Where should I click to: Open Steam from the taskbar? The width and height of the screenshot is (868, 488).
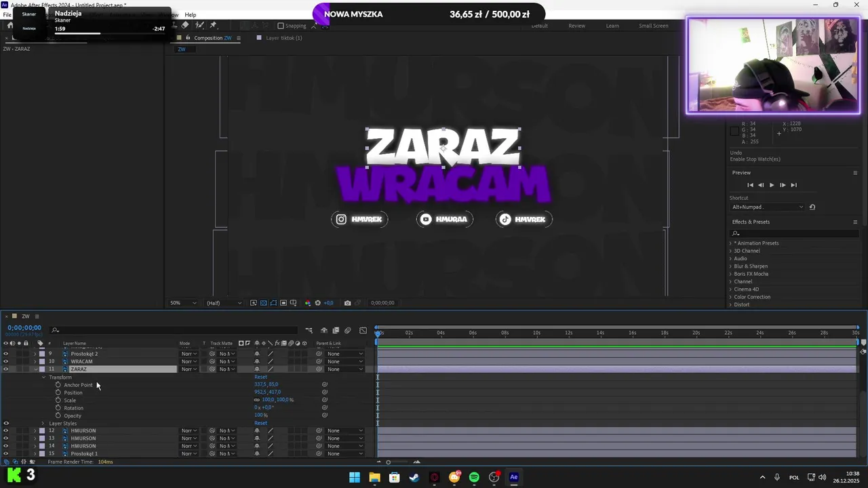(414, 477)
